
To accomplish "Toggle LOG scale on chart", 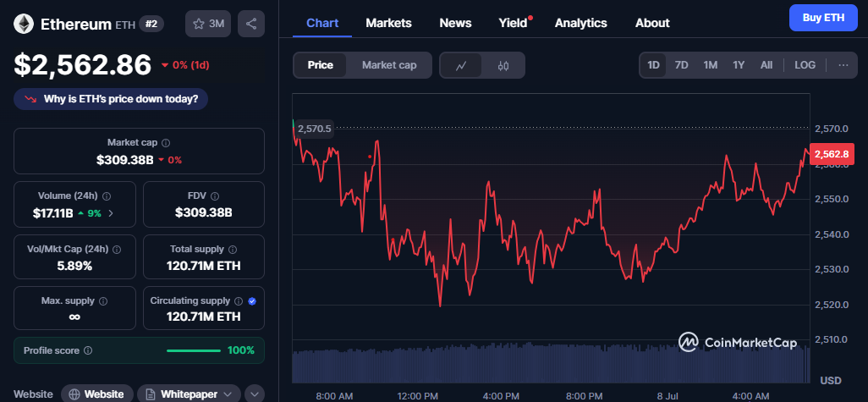I will [805, 65].
